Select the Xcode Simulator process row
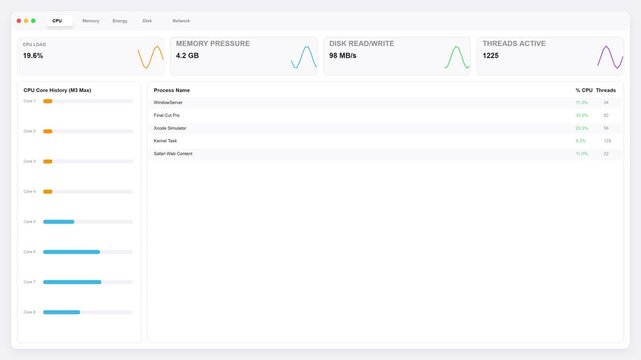Image resolution: width=641 pixels, height=360 pixels. coord(385,128)
